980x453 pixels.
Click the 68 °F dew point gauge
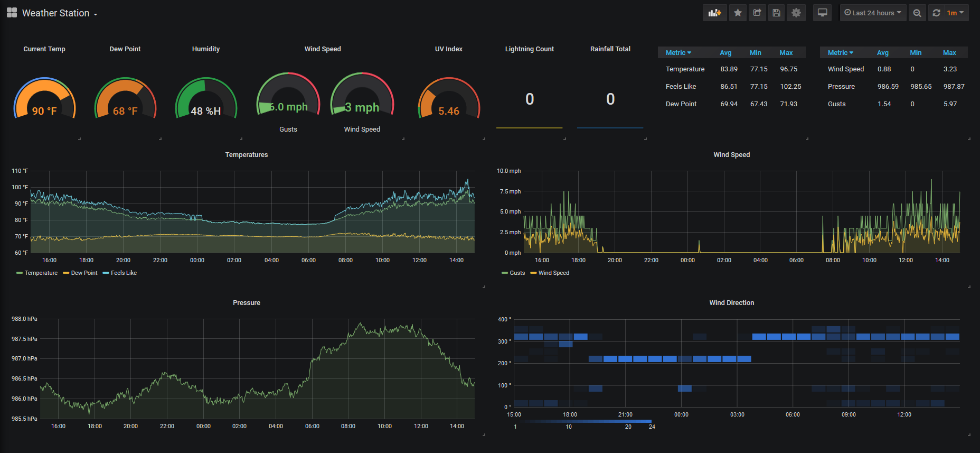(x=125, y=98)
